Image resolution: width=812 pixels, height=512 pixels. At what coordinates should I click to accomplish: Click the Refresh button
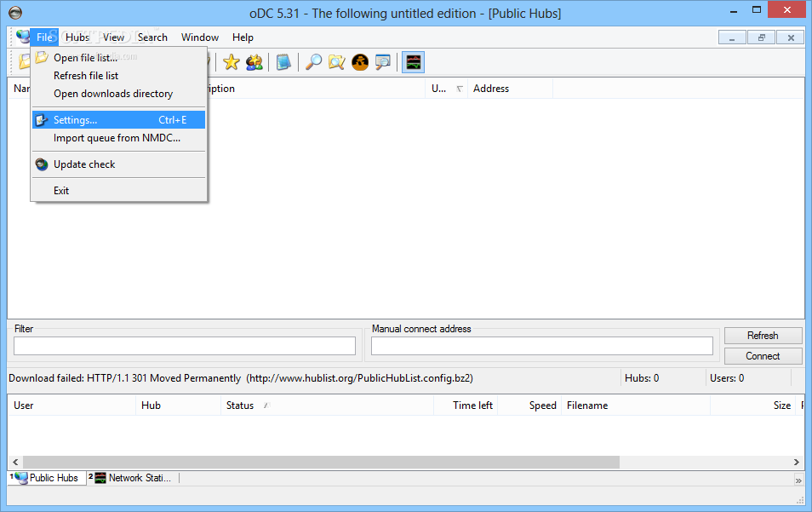(x=763, y=336)
